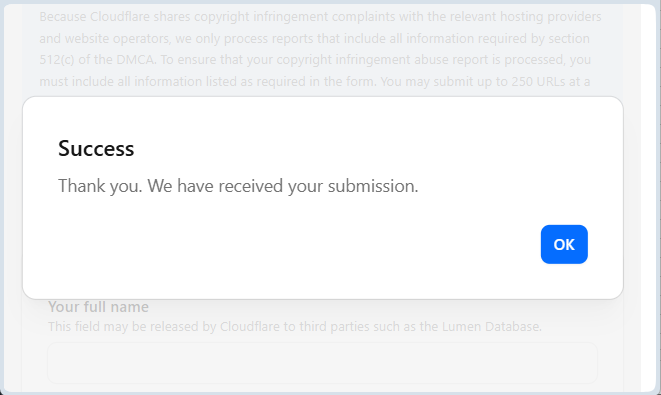Dismiss the Success dialog with OK
Screen dimensions: 661x395
pyautogui.click(x=564, y=245)
